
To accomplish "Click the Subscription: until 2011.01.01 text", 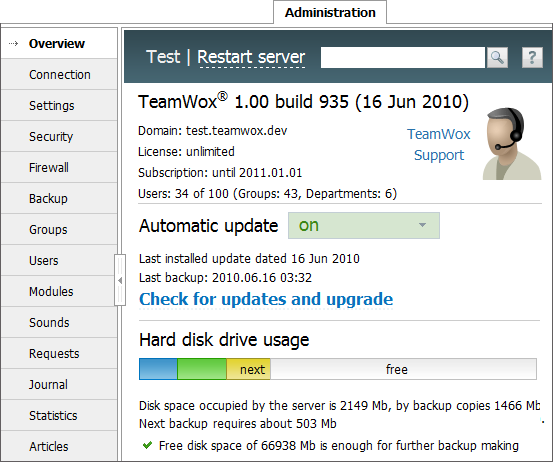I will (220, 173).
